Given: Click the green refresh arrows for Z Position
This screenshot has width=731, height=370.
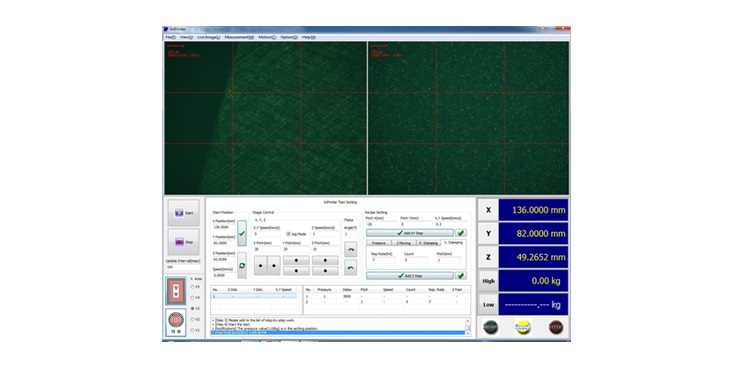Looking at the screenshot, I should pos(241,265).
